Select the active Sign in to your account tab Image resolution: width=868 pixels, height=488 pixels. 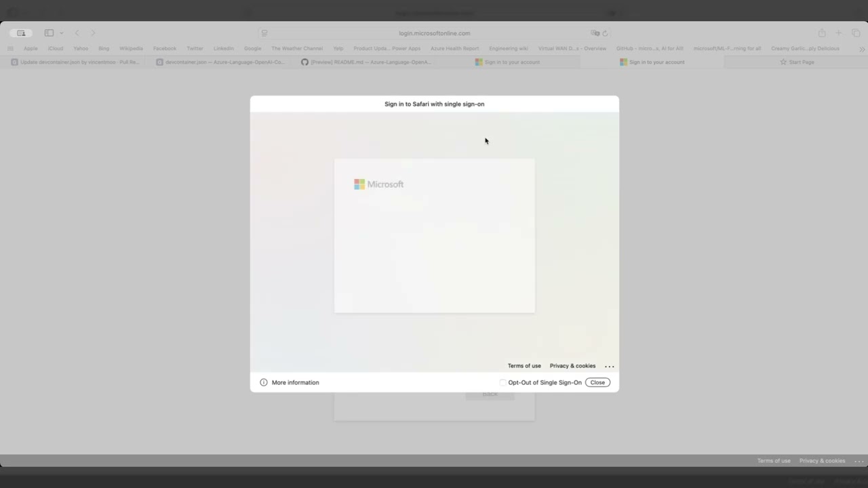coord(652,62)
